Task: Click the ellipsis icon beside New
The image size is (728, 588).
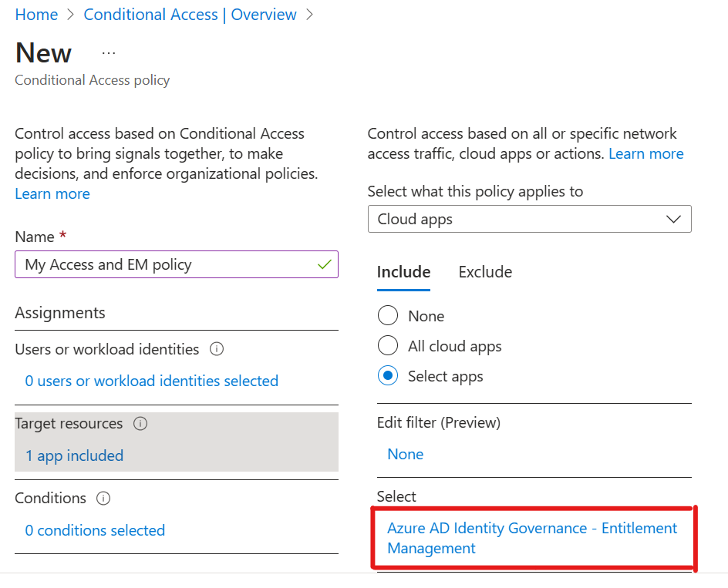Action: 109,53
